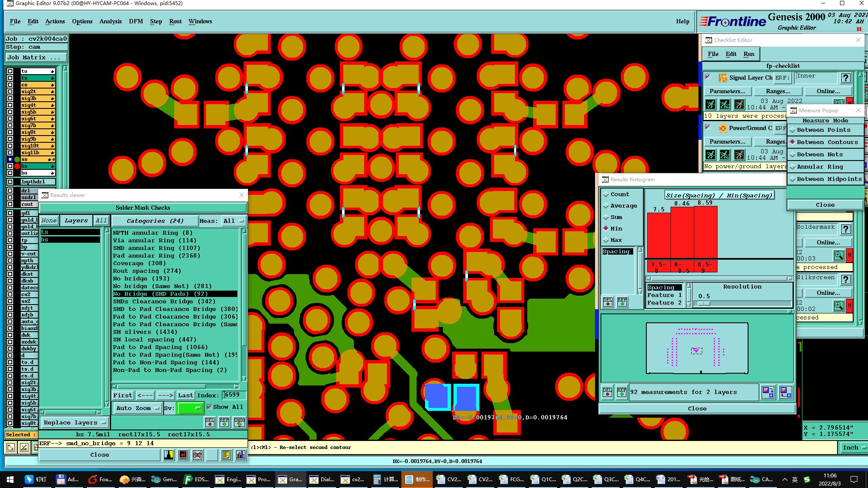Click DEL icon below Min/Max list in histogram
This screenshot has width=868, height=488.
click(608, 302)
